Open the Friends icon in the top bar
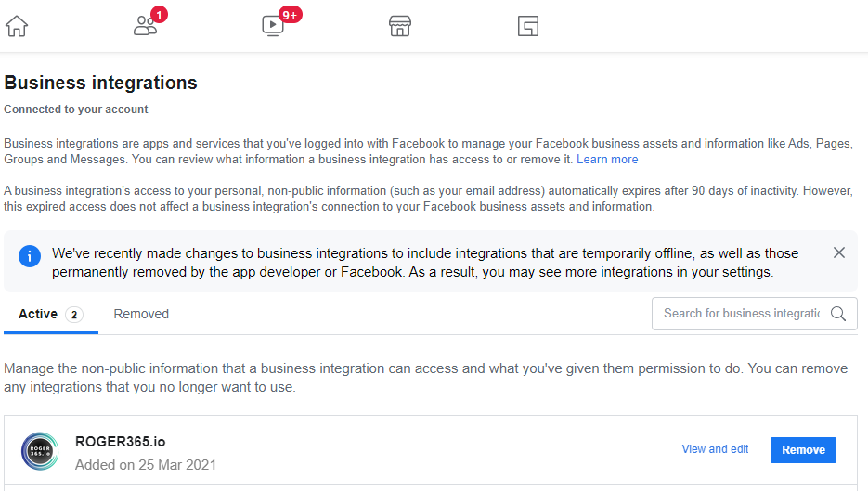 click(145, 26)
